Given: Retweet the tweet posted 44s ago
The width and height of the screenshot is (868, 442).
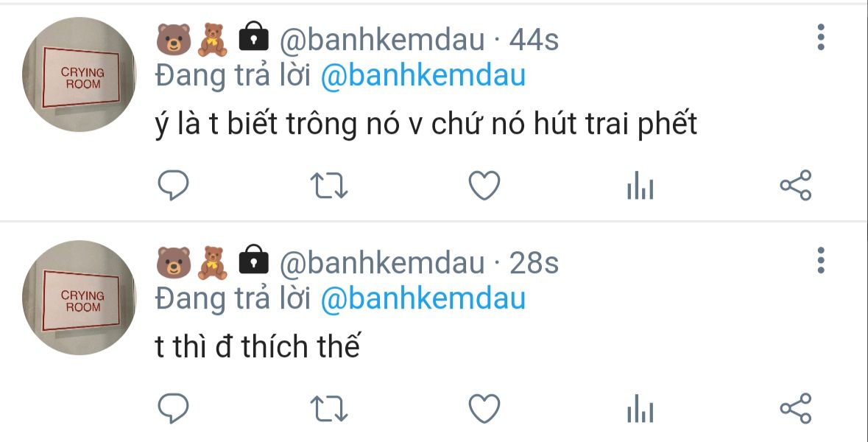Looking at the screenshot, I should tap(329, 186).
